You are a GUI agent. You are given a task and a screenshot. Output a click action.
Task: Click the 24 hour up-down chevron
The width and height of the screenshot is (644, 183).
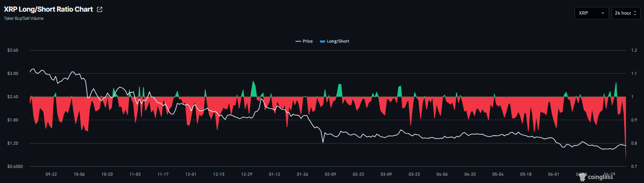point(635,13)
